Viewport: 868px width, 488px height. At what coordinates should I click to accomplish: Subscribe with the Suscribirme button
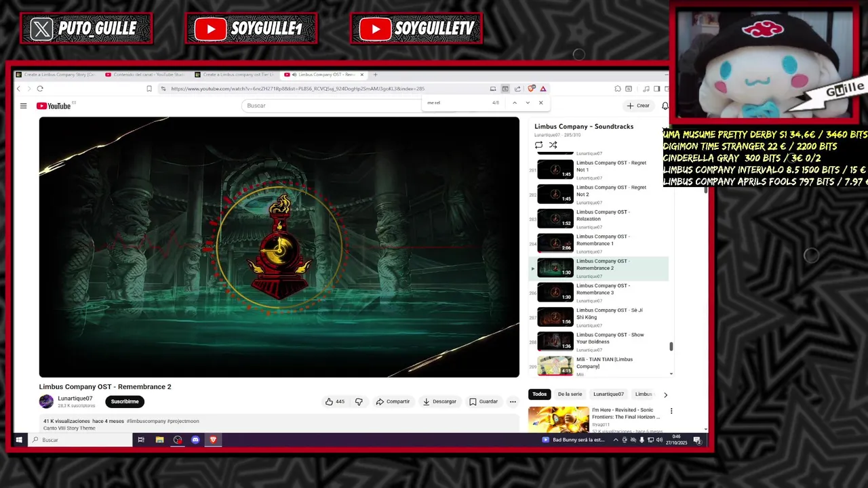pos(125,401)
